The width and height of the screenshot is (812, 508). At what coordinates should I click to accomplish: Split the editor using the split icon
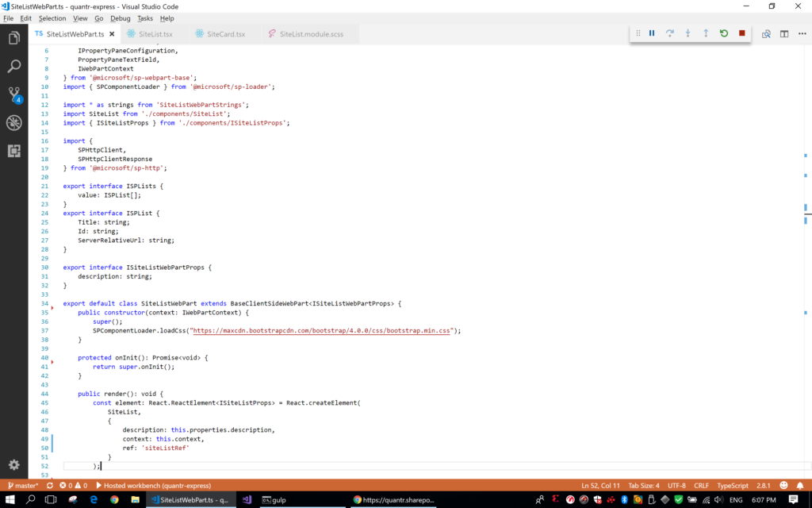[783, 33]
